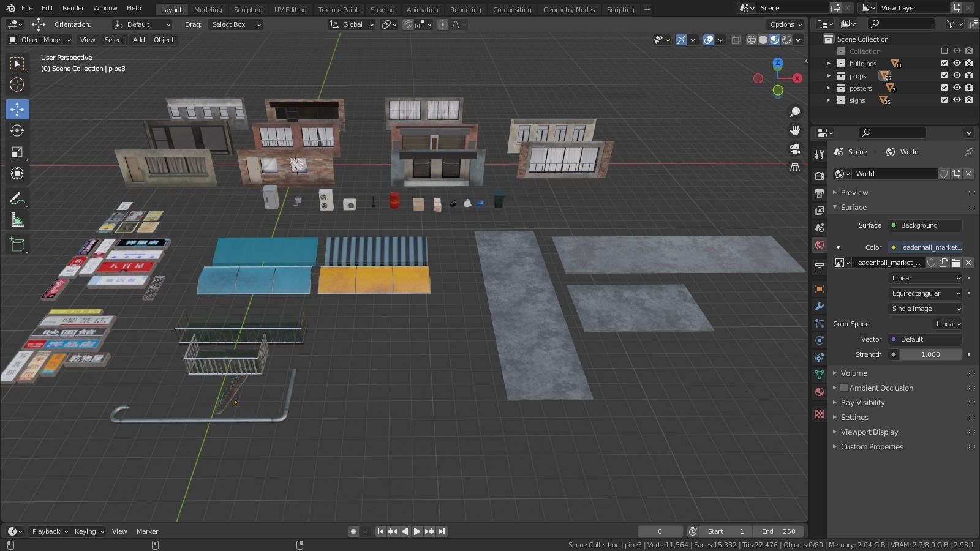Open the Texture properties tab
The image size is (980, 551).
point(820,414)
